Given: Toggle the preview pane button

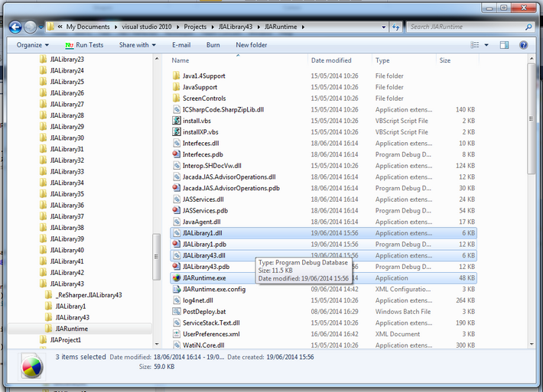Looking at the screenshot, I should pyautogui.click(x=504, y=45).
